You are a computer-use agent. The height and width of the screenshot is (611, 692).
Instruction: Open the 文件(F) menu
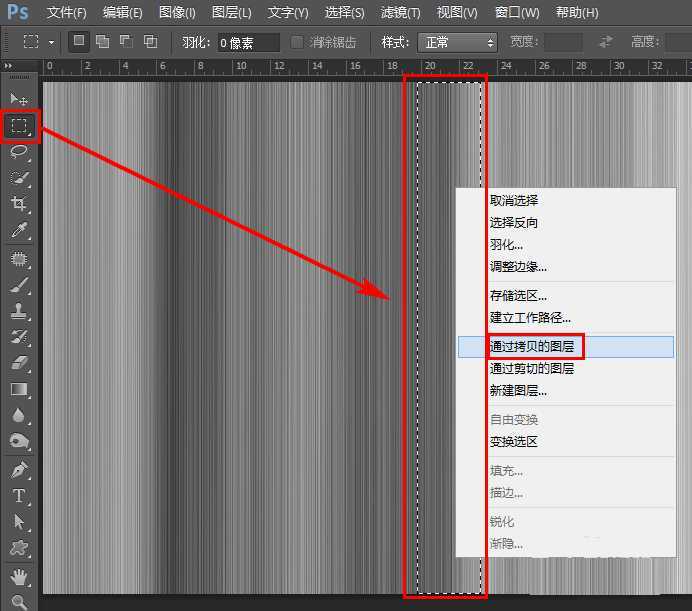point(66,12)
